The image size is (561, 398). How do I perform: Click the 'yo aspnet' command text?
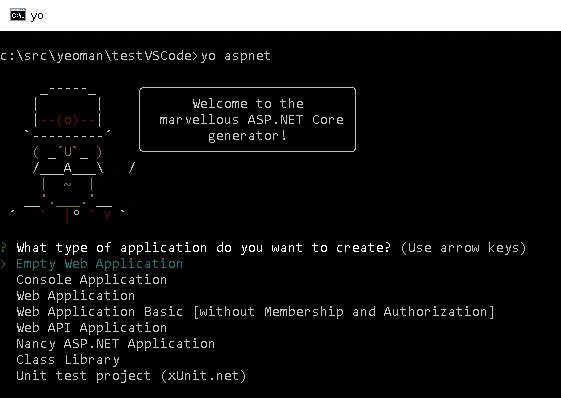[x=235, y=56]
